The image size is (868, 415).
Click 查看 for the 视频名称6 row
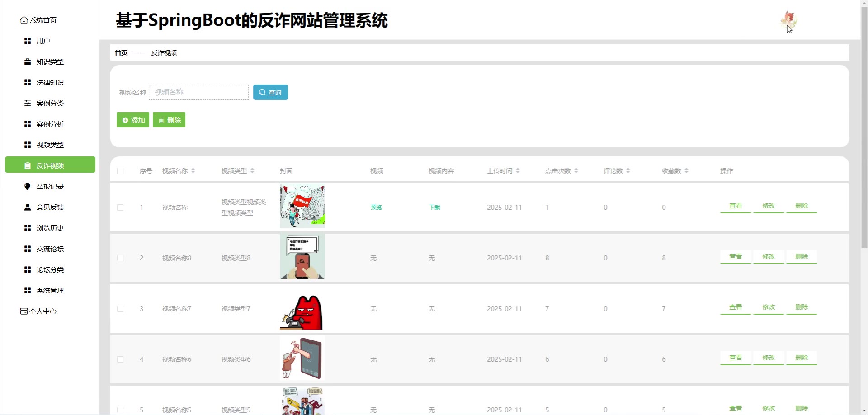736,358
